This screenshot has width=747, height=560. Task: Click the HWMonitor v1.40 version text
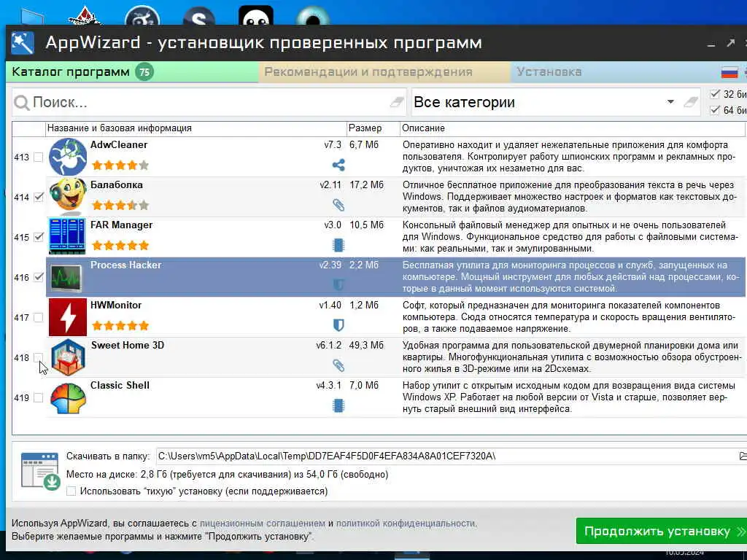330,306
